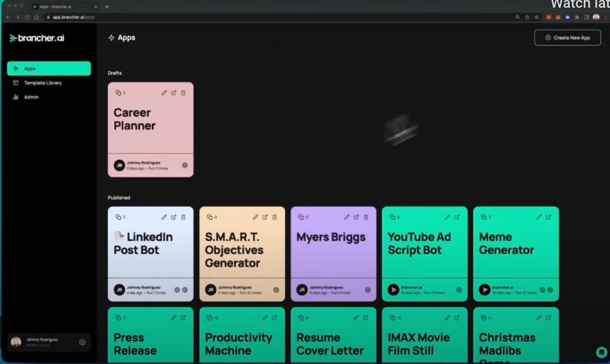Click the copy count icon on Productivity Machine
Screen dimensions: 610x364
[x=210, y=318]
